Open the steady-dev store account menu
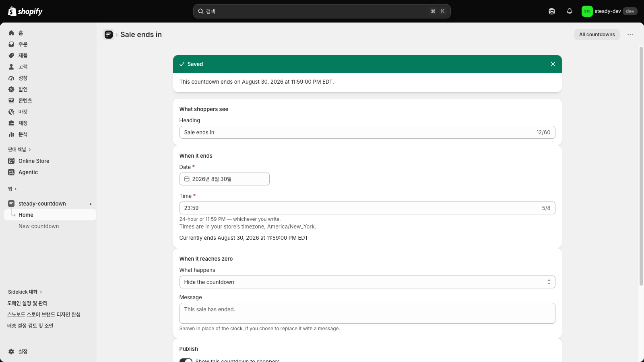Viewport: 644px width, 362px height. coord(609,11)
